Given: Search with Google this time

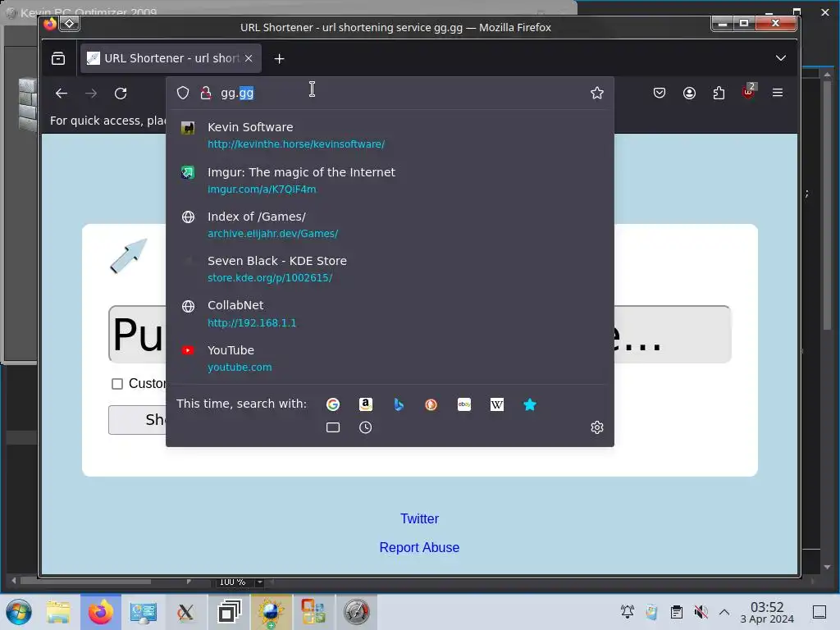Looking at the screenshot, I should click(x=333, y=404).
